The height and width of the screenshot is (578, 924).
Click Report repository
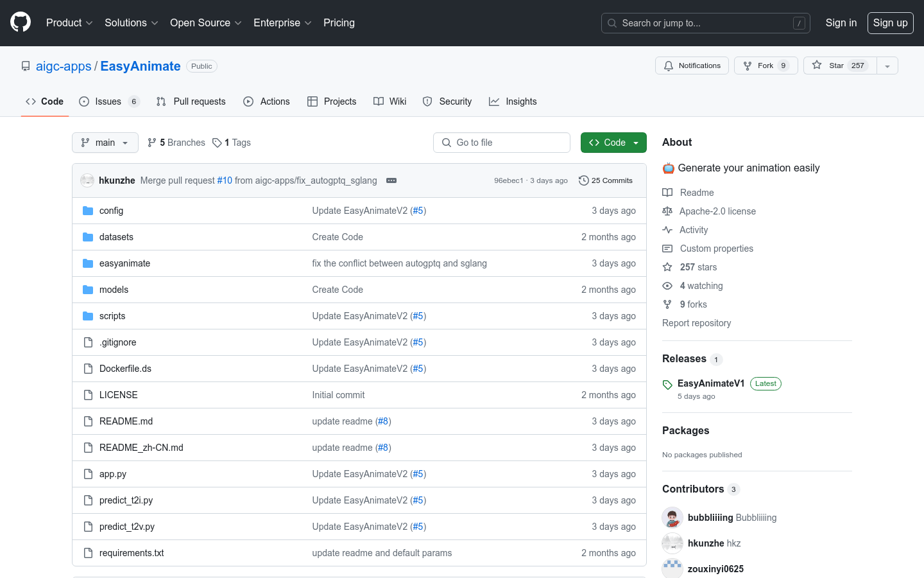[x=696, y=323]
